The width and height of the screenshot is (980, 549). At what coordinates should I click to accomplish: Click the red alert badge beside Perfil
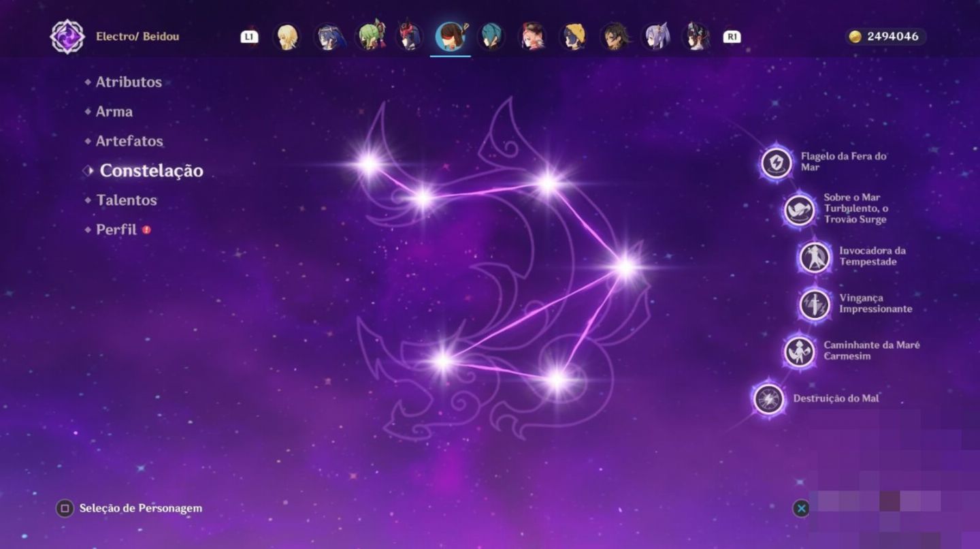point(146,230)
